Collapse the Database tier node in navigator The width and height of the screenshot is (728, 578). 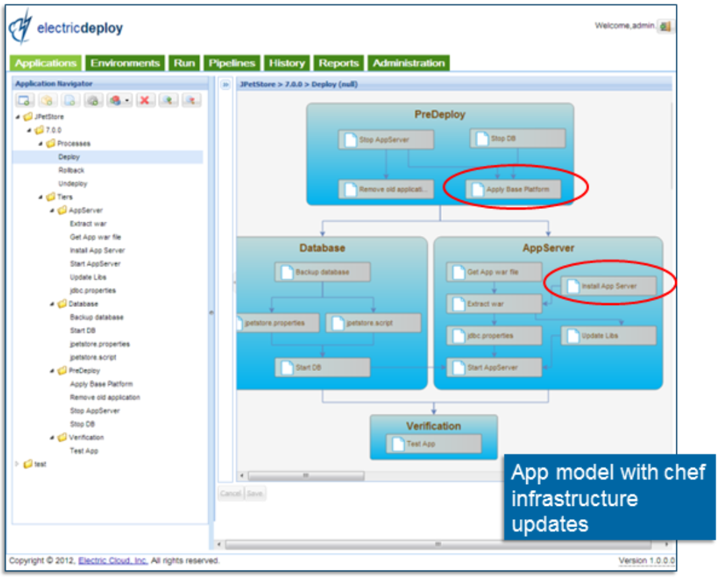pyautogui.click(x=52, y=305)
